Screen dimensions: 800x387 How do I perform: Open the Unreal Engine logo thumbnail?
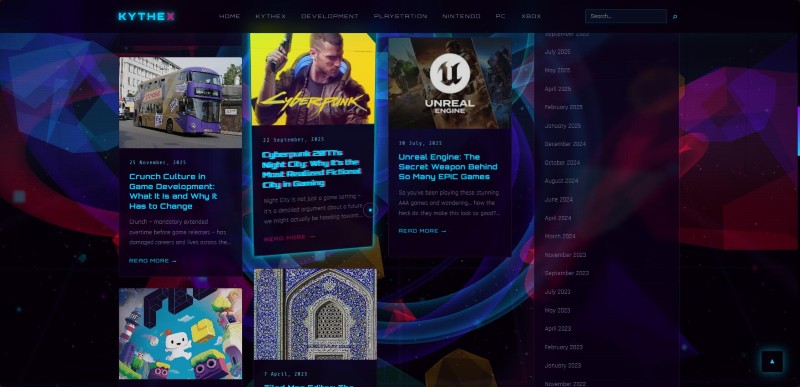coord(450,83)
